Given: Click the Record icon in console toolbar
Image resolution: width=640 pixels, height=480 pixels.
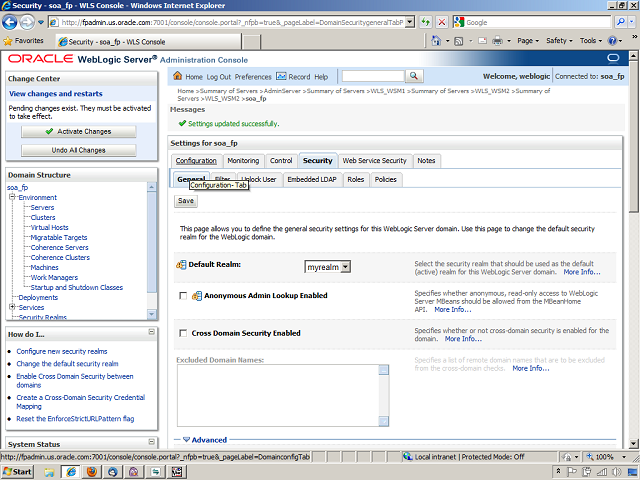Looking at the screenshot, I should [x=281, y=77].
